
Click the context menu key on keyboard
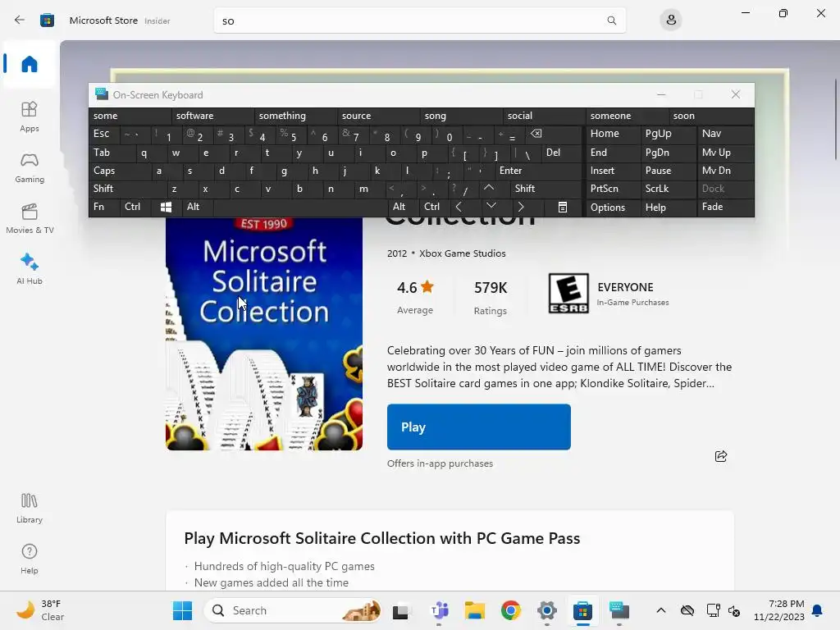pos(562,207)
